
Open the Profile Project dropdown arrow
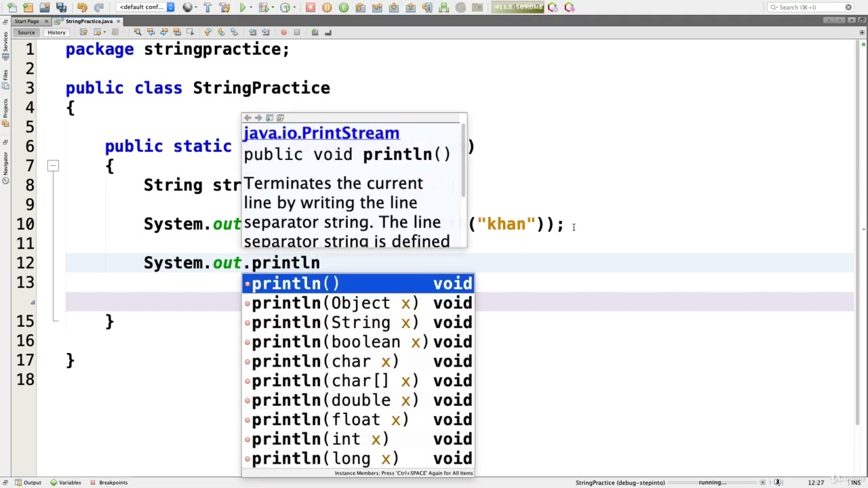[294, 7]
